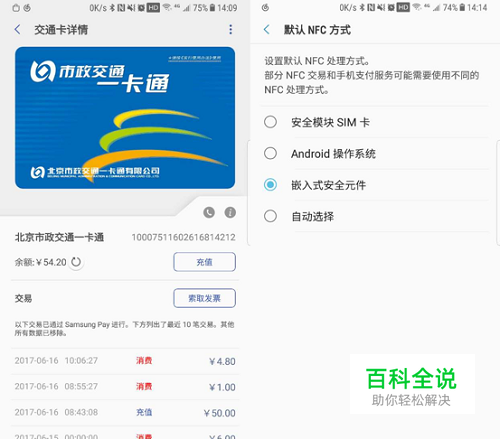This screenshot has height=439, width=500.
Task: Go back from 交通卡详情 screen
Action: (x=18, y=30)
